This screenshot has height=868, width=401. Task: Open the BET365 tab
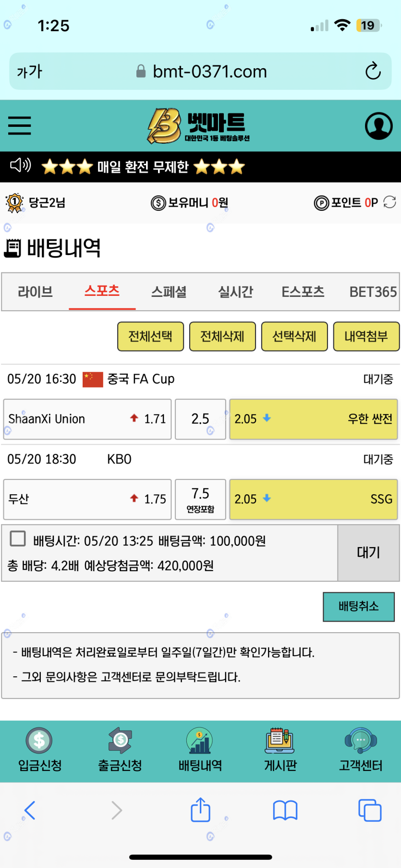coord(373,292)
